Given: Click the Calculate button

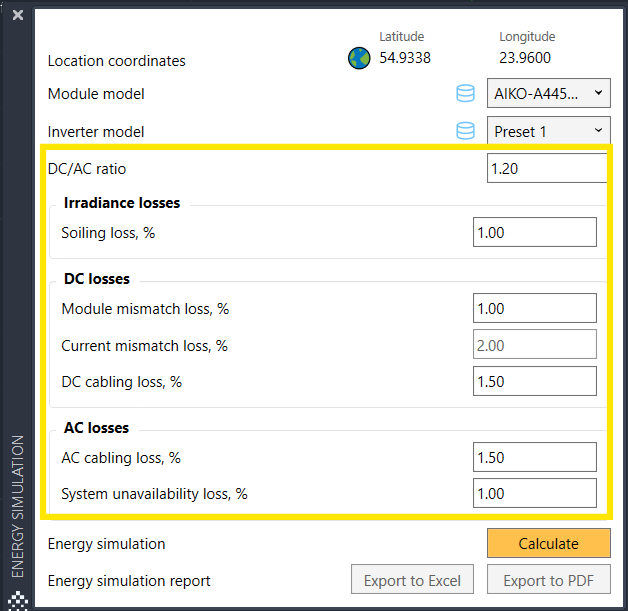Looking at the screenshot, I should pyautogui.click(x=548, y=543).
